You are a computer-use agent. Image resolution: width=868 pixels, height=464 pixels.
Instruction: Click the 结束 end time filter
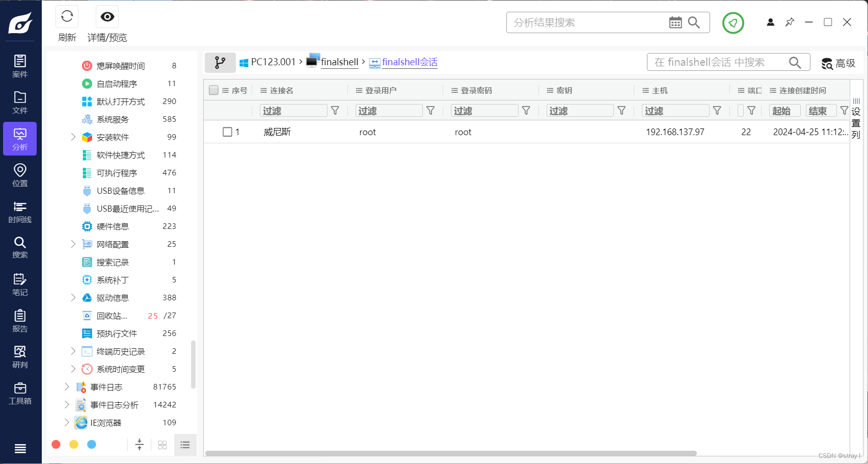821,111
